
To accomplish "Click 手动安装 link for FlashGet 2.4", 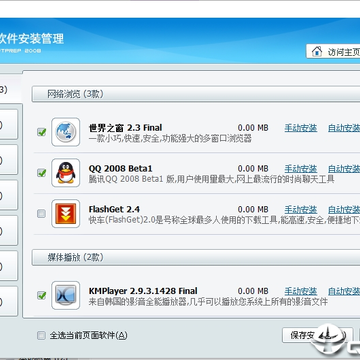I will tap(301, 210).
